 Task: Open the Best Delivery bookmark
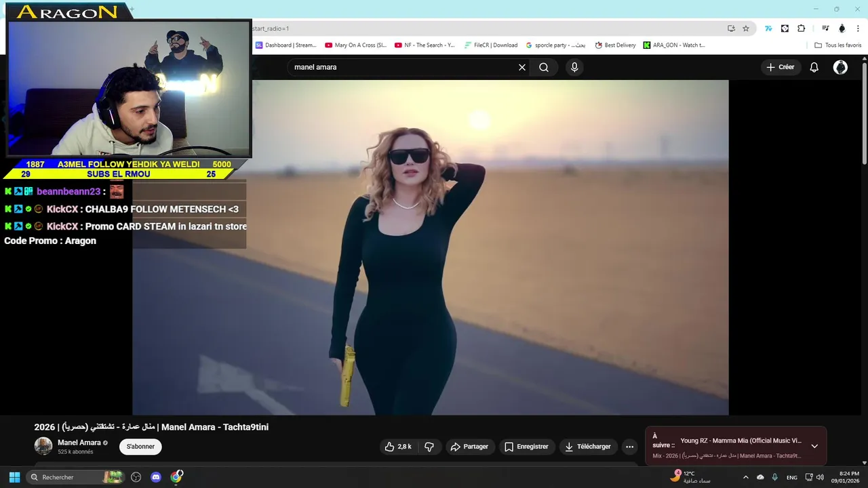[x=615, y=45]
